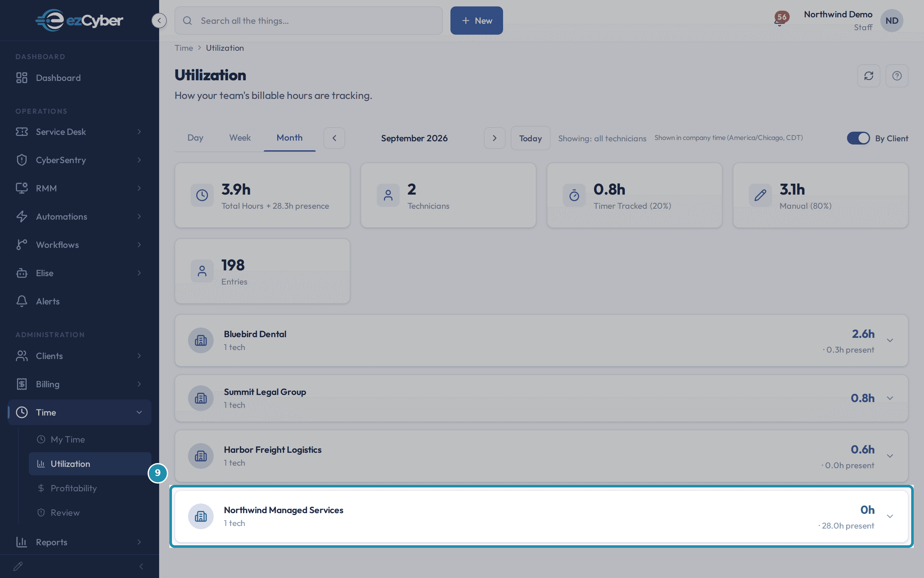Jump to Today
The width and height of the screenshot is (924, 578).
[530, 138]
